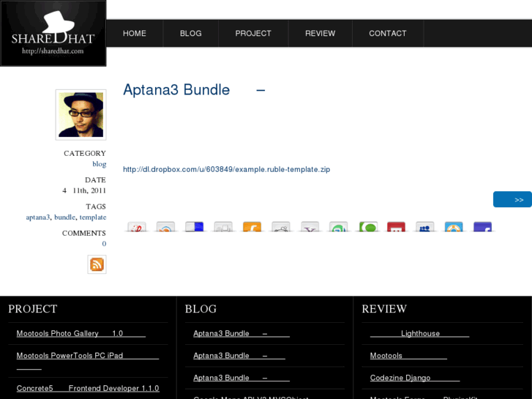Viewport: 532px width, 399px height.
Task: Click the SharedHat logo
Action: [53, 33]
